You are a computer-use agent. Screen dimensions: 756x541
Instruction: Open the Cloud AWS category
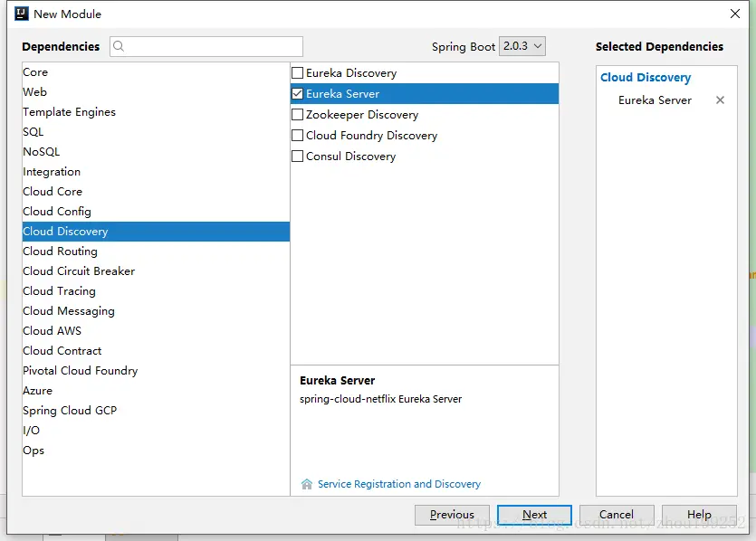point(156,330)
